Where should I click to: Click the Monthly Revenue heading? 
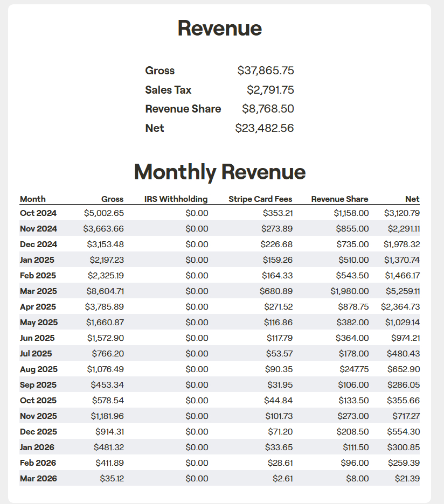point(220,172)
